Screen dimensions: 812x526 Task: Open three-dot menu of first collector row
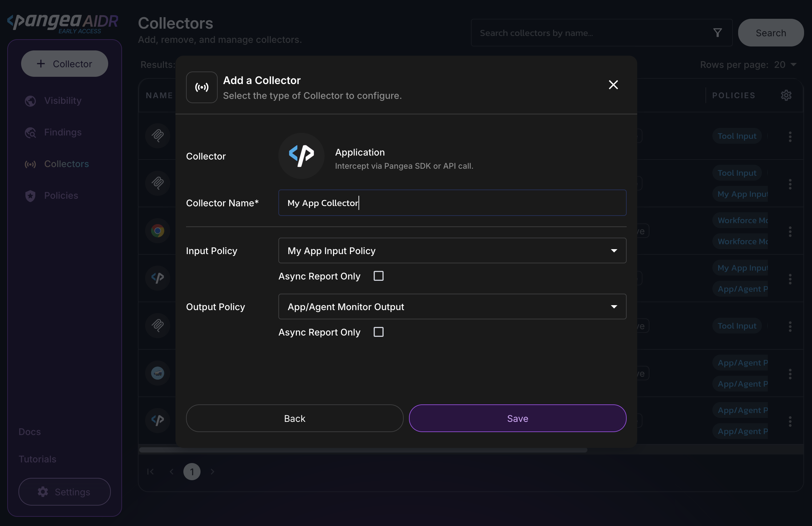pos(790,137)
